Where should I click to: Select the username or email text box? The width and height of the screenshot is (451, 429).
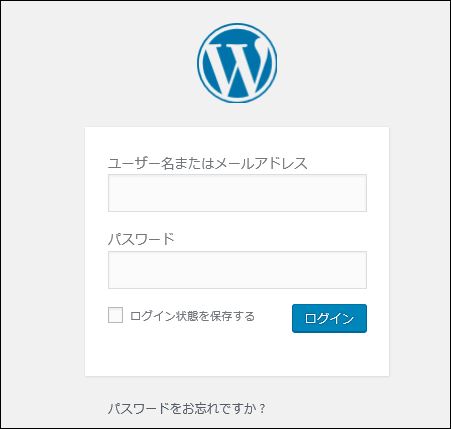(237, 193)
